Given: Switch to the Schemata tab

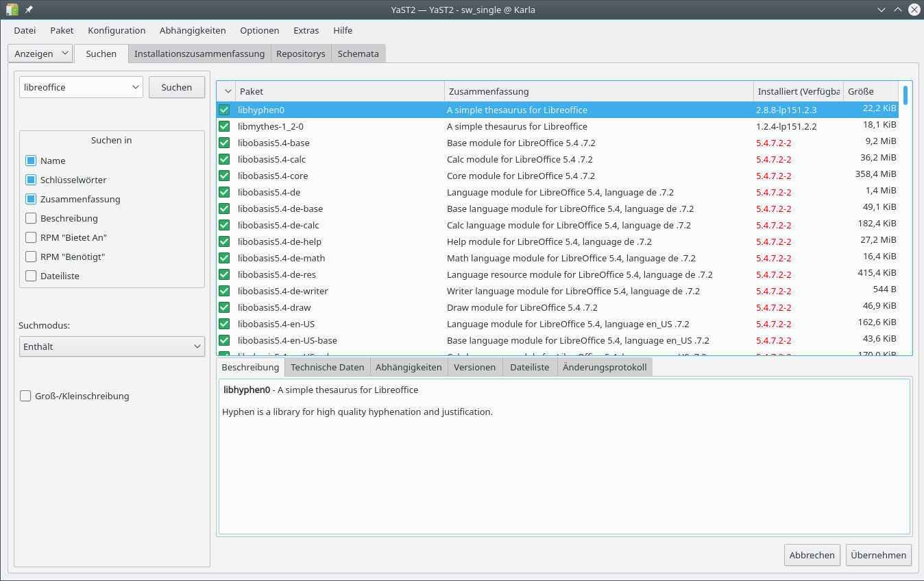Looking at the screenshot, I should coord(358,54).
